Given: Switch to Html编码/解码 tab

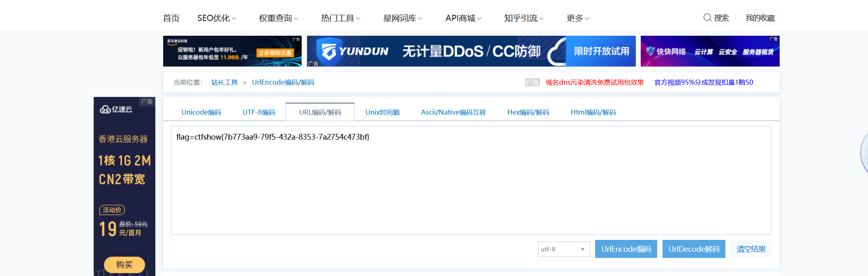Looking at the screenshot, I should [x=593, y=112].
